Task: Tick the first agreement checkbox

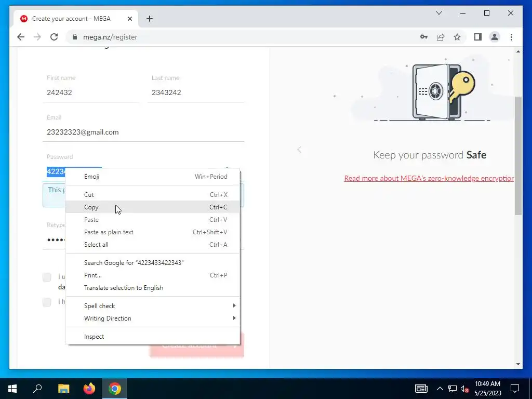Action: pyautogui.click(x=47, y=277)
